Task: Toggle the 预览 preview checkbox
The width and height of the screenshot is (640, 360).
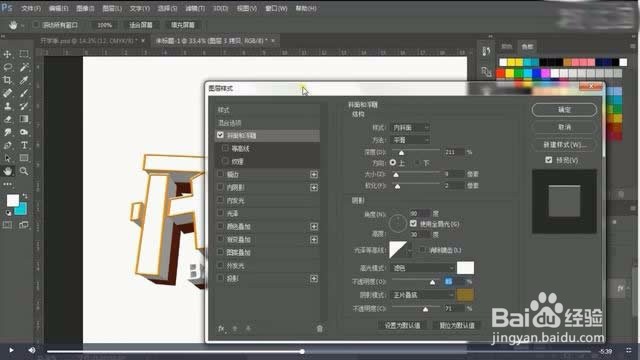Action: point(549,160)
